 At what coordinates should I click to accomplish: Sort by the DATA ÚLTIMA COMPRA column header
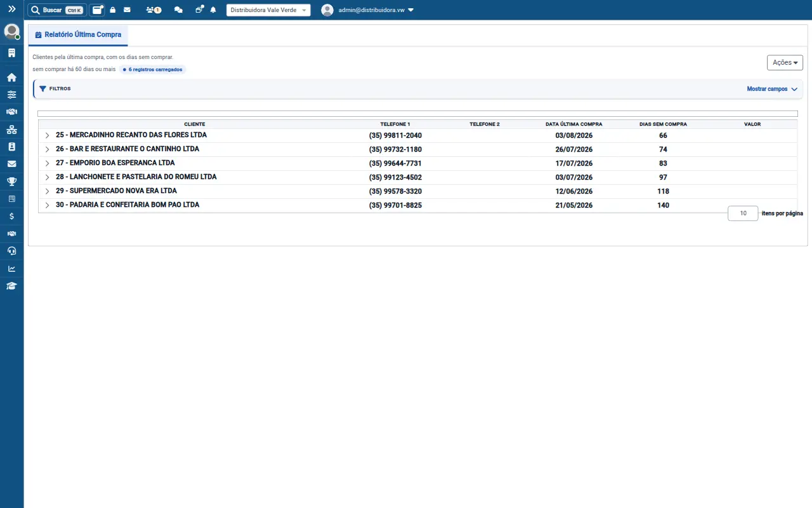(x=574, y=124)
